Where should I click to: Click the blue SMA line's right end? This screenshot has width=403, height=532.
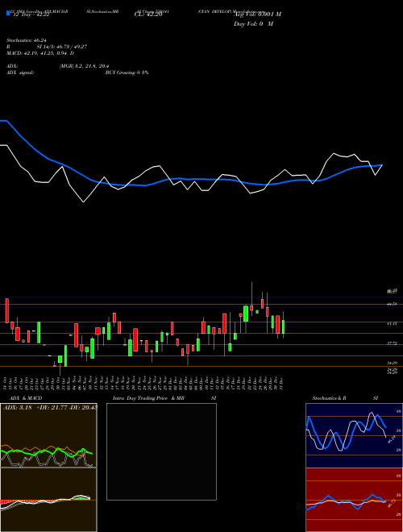381,165
